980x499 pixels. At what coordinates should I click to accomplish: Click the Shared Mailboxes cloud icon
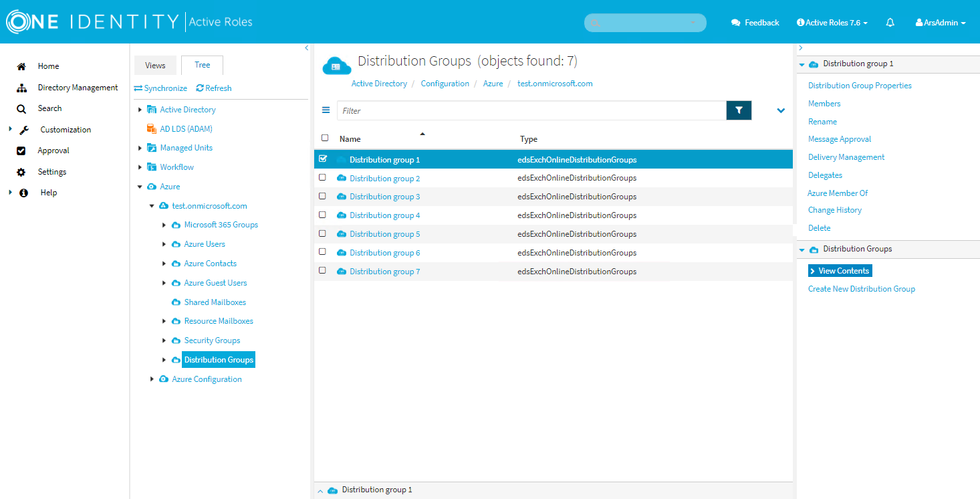point(176,302)
